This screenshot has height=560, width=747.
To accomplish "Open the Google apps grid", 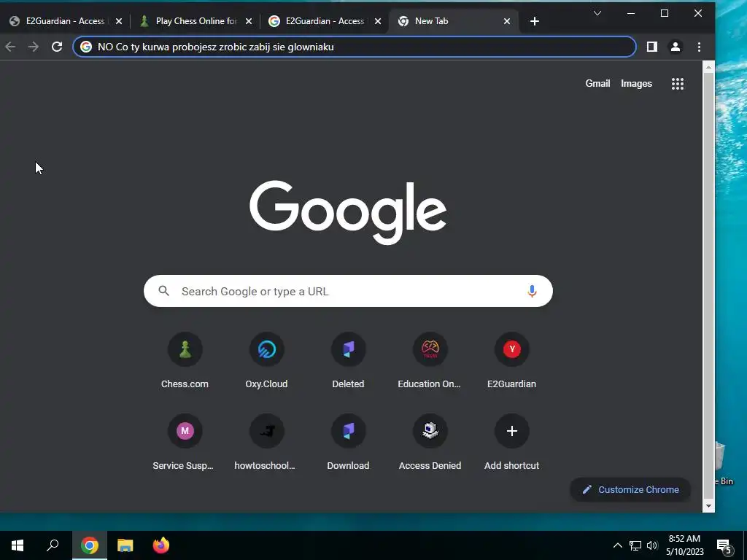I will pos(678,84).
